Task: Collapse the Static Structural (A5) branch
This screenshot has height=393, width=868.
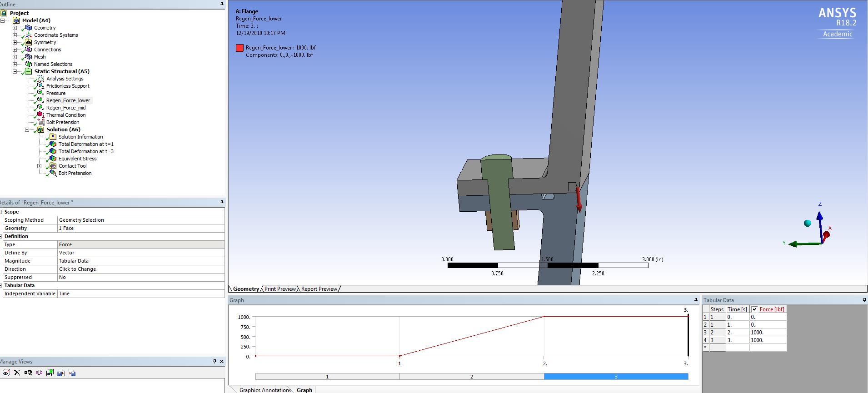Action: (x=15, y=71)
